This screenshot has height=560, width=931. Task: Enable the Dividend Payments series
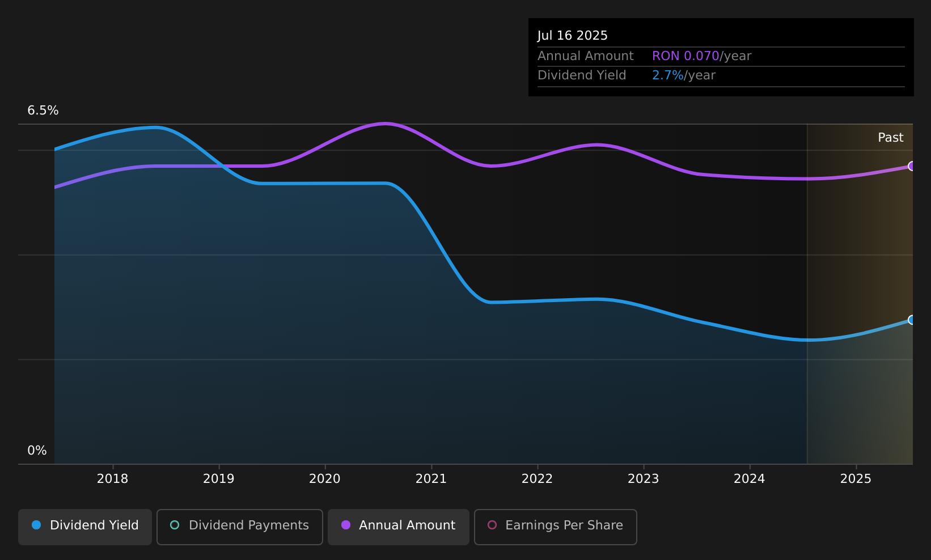point(240,527)
